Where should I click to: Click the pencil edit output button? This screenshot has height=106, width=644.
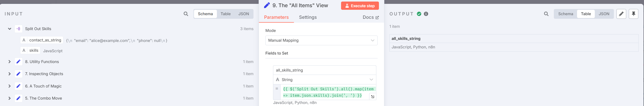click(621, 14)
